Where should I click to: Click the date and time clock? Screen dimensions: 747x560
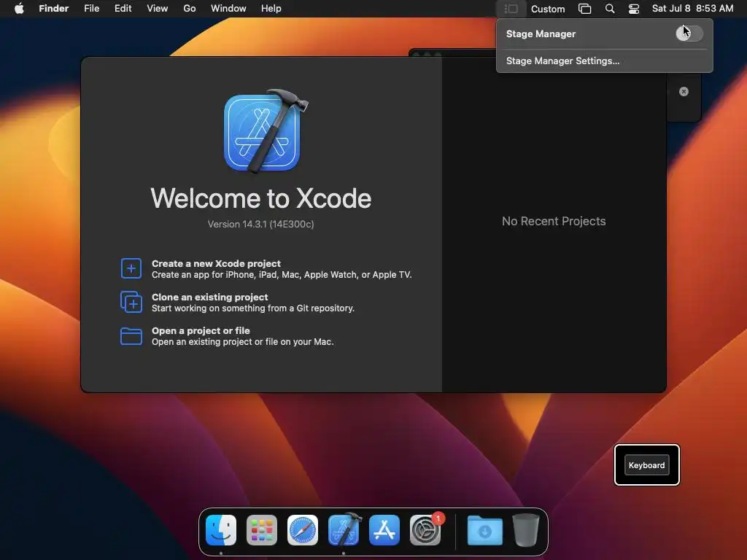692,9
